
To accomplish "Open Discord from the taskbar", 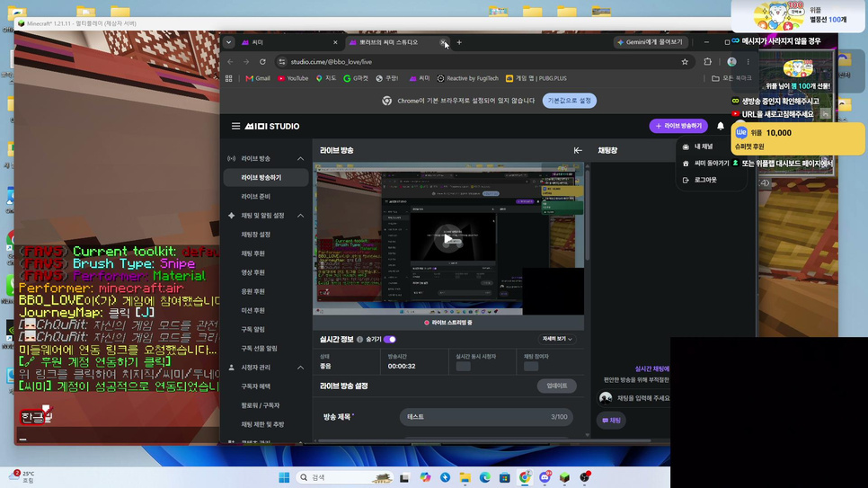I will (x=545, y=477).
